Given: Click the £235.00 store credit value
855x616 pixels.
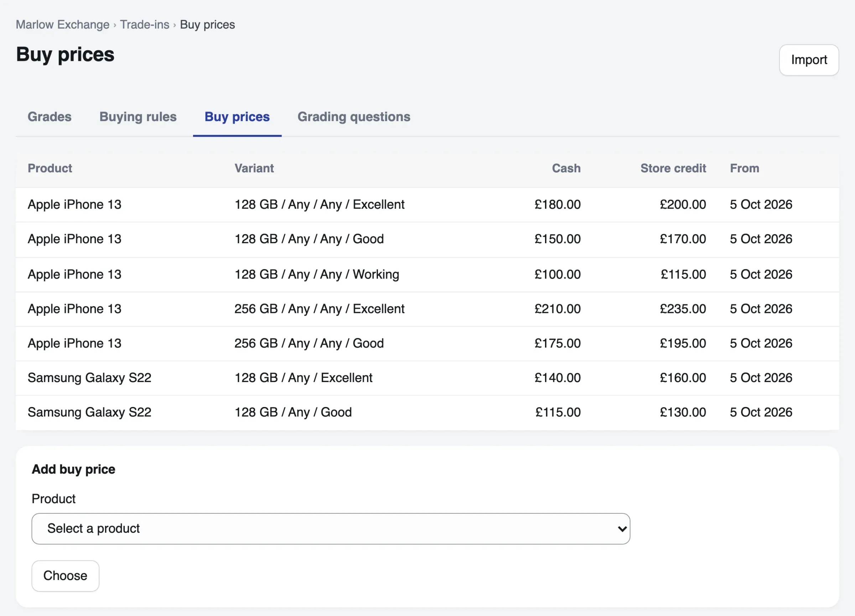Looking at the screenshot, I should pyautogui.click(x=683, y=309).
